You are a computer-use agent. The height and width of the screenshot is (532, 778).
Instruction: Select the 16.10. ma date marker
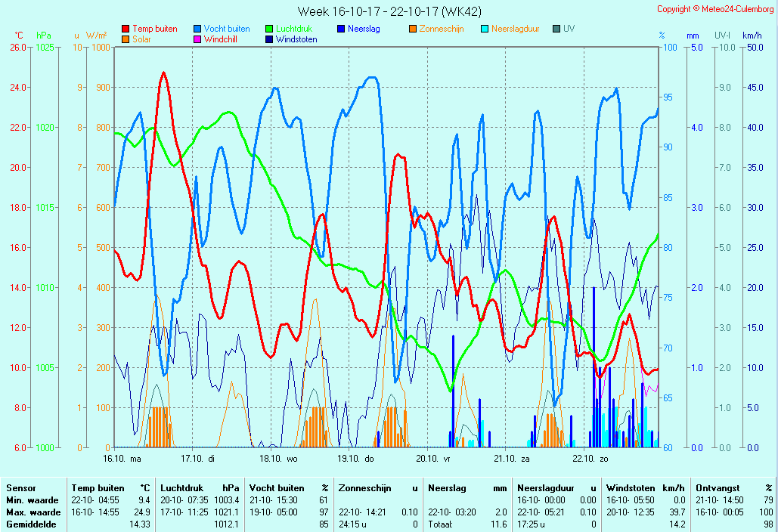122,458
